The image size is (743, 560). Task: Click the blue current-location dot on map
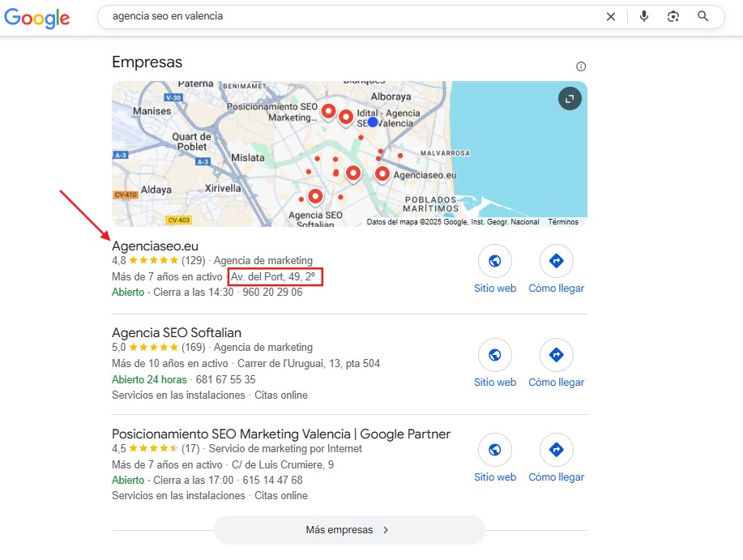coord(373,122)
